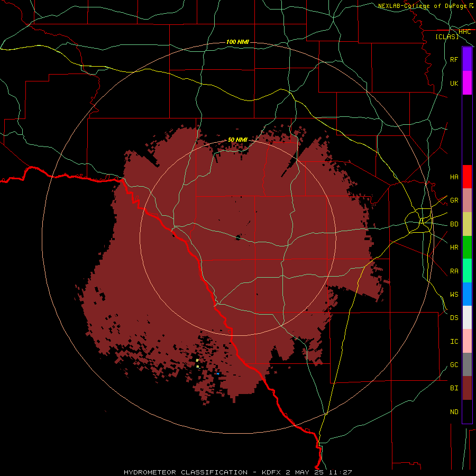The image size is (476, 476).
Task: Select the white DS legend swatch
Action: [x=467, y=317]
